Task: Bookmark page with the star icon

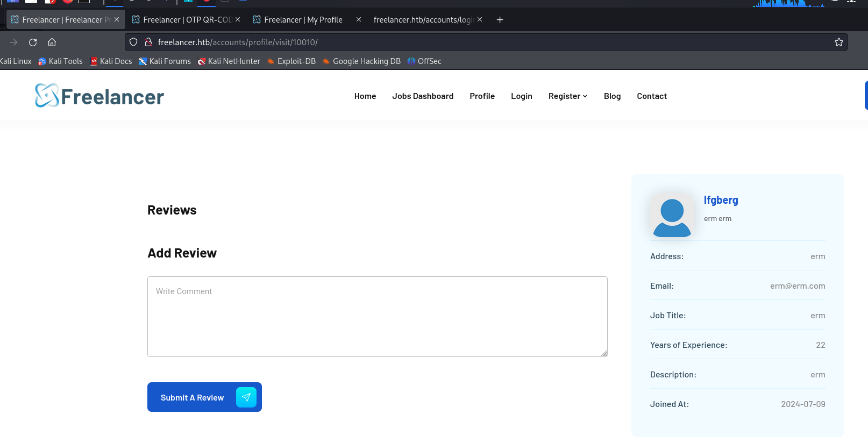Action: (838, 42)
